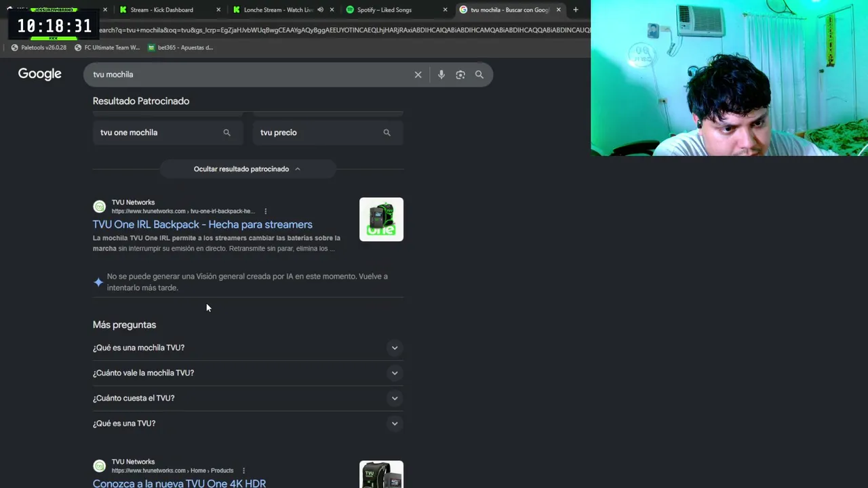Image resolution: width=868 pixels, height=488 pixels.
Task: Go to the Google logo homepage
Action: tap(40, 74)
